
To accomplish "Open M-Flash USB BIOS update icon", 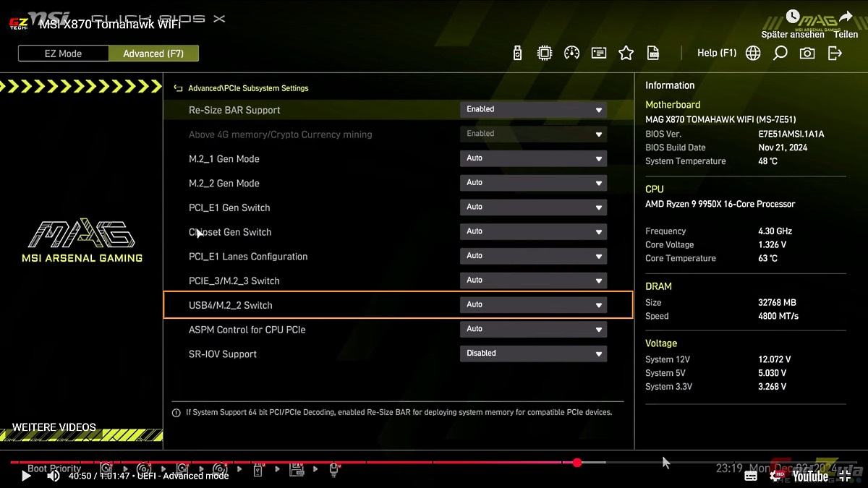I will coord(517,53).
